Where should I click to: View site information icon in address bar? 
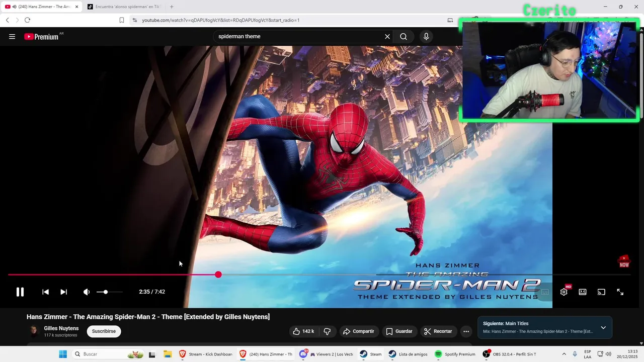134,20
